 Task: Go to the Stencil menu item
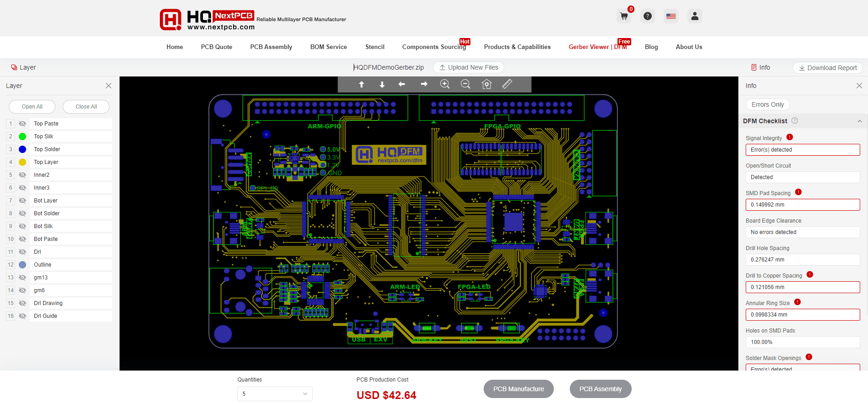[375, 47]
